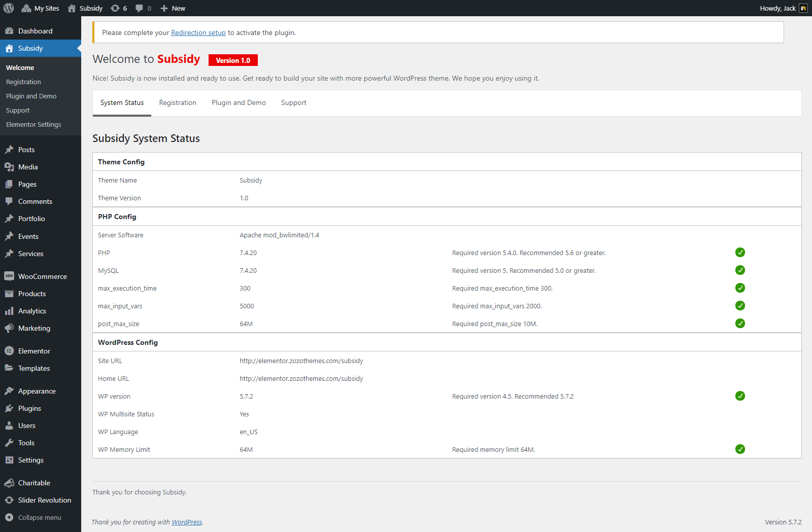Open Slider Revolution sidebar icon

click(x=9, y=500)
